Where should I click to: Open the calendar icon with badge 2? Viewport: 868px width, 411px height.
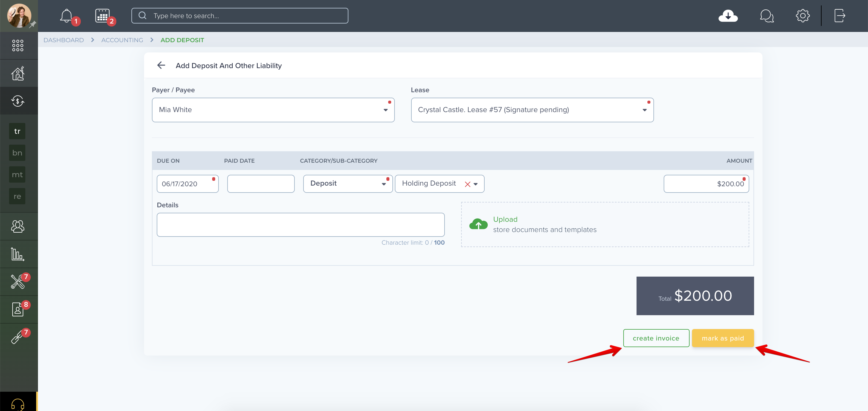pyautogui.click(x=102, y=15)
